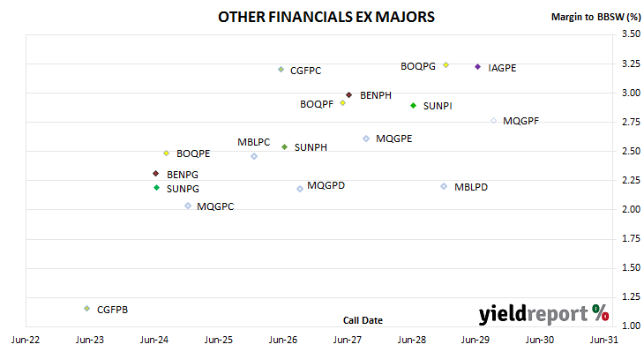Screen dimensions: 644x352
Task: Click the Call Date axis label
Action: coord(363,320)
